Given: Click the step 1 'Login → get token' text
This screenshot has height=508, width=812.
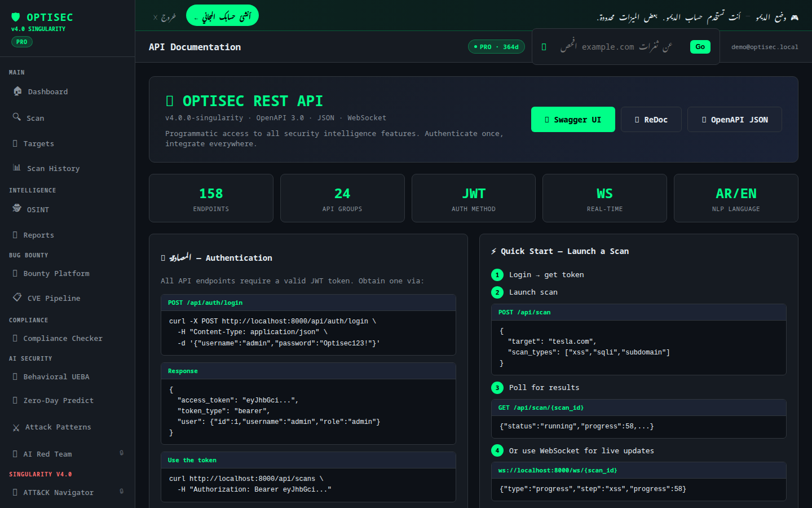Looking at the screenshot, I should (x=546, y=275).
